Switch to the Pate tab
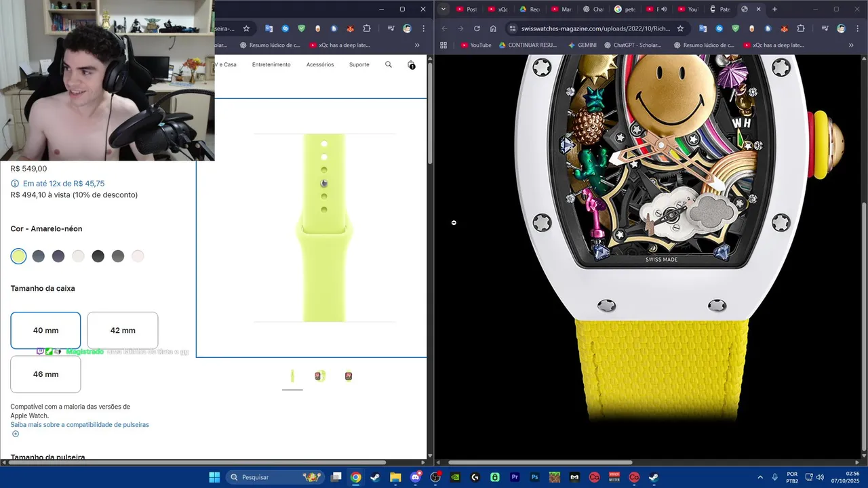This screenshot has width=868, height=488. (x=719, y=9)
